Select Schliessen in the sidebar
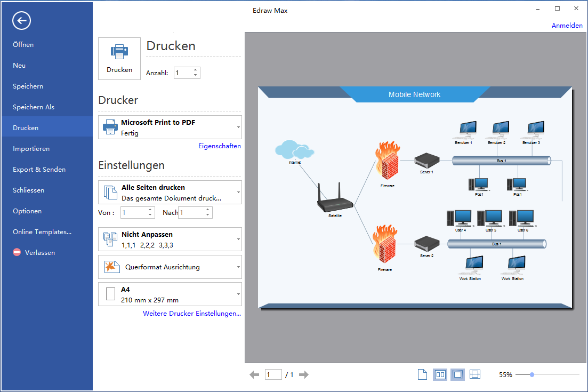This screenshot has width=588, height=392. tap(47, 190)
